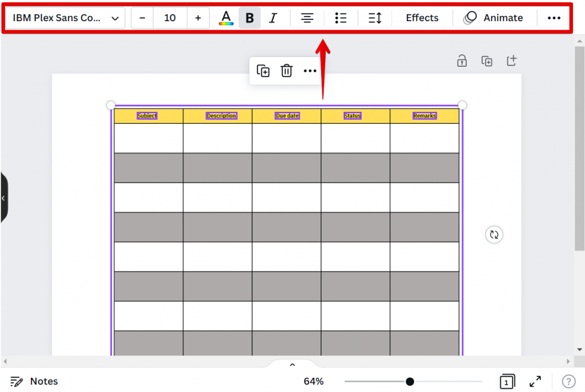Image resolution: width=585 pixels, height=392 pixels.
Task: Open the Help menu
Action: coord(568,381)
